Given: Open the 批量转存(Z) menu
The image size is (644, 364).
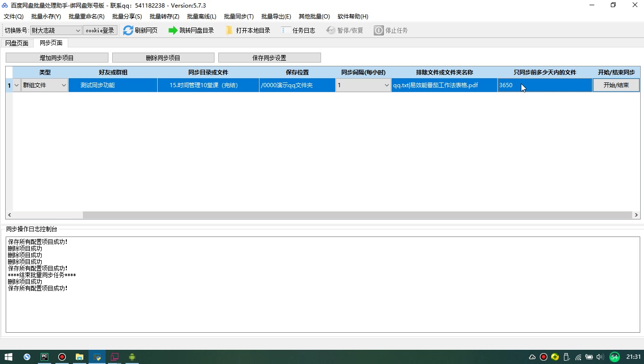Looking at the screenshot, I should [164, 17].
